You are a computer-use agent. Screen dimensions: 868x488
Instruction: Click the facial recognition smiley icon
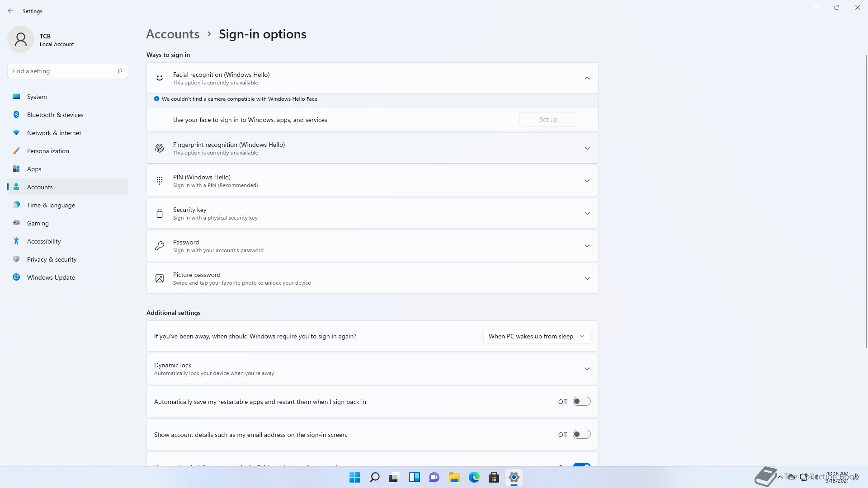160,78
